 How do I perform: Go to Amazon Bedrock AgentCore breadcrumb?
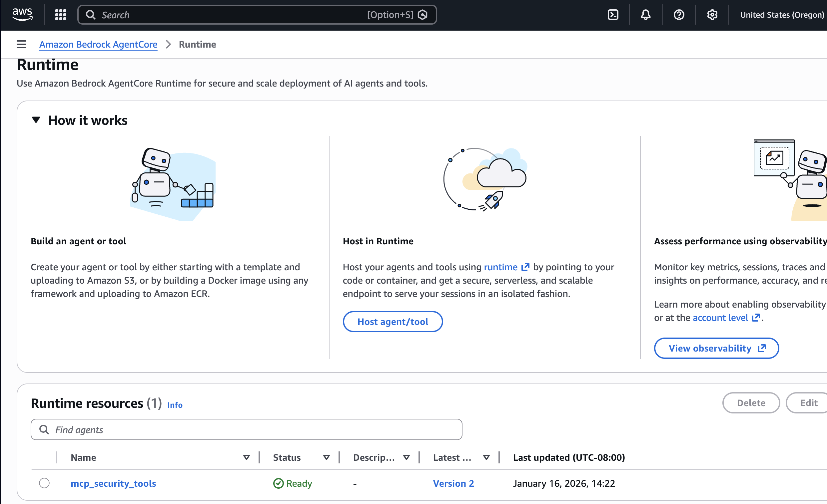[x=98, y=44]
